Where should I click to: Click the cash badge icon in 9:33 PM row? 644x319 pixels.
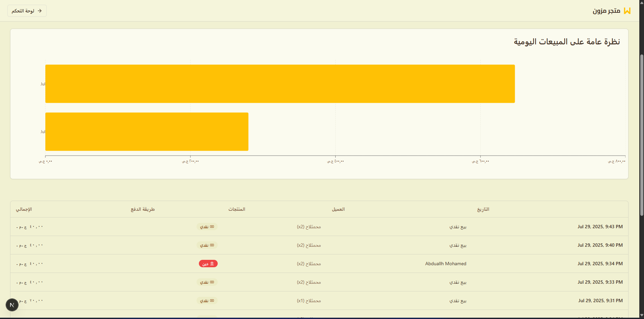(212, 282)
